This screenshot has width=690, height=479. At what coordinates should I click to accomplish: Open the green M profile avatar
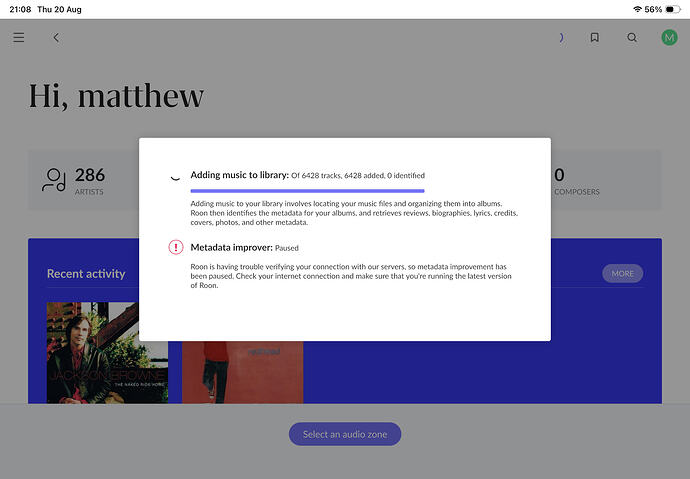[669, 37]
